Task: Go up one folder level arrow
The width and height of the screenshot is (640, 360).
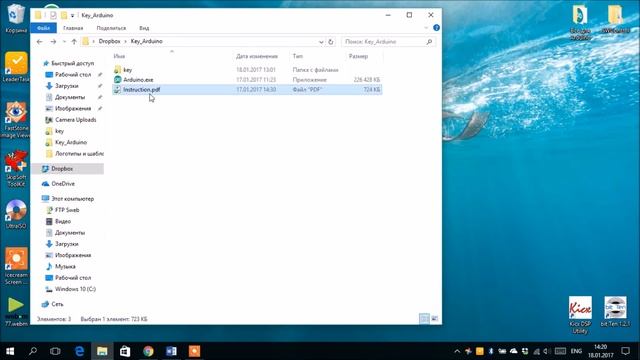Action: point(74,42)
